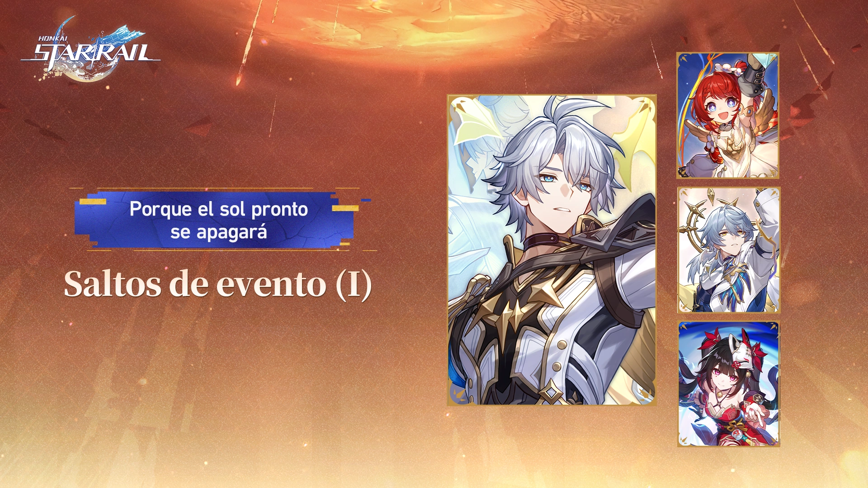The height and width of the screenshot is (488, 868).
Task: Select the fox-mask girl character card
Action: click(x=729, y=384)
